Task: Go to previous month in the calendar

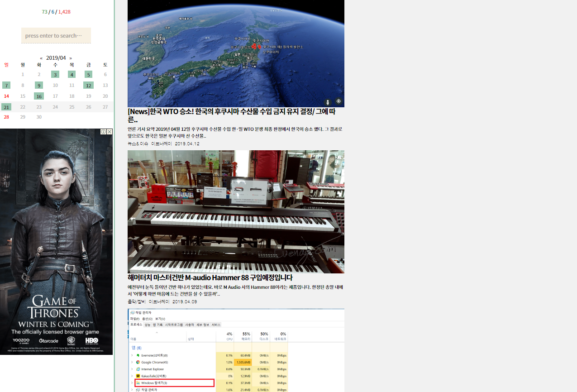Action: 41,58
